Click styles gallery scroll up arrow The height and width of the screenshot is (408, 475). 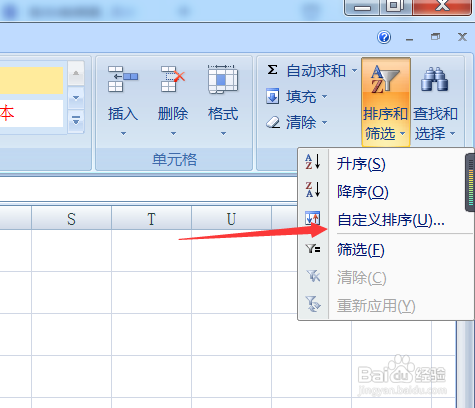(x=76, y=73)
